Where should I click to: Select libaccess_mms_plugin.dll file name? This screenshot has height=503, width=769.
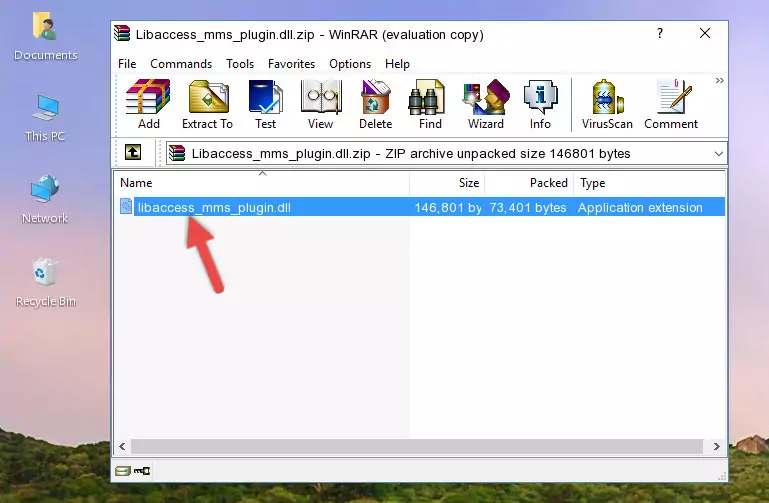point(214,207)
